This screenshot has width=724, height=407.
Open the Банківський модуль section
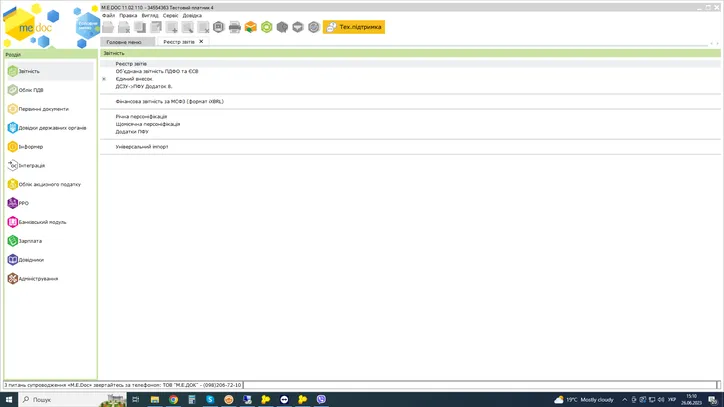click(42, 222)
